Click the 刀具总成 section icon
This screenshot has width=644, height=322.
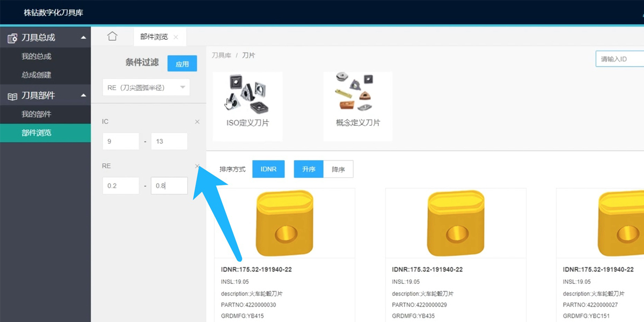tap(12, 38)
